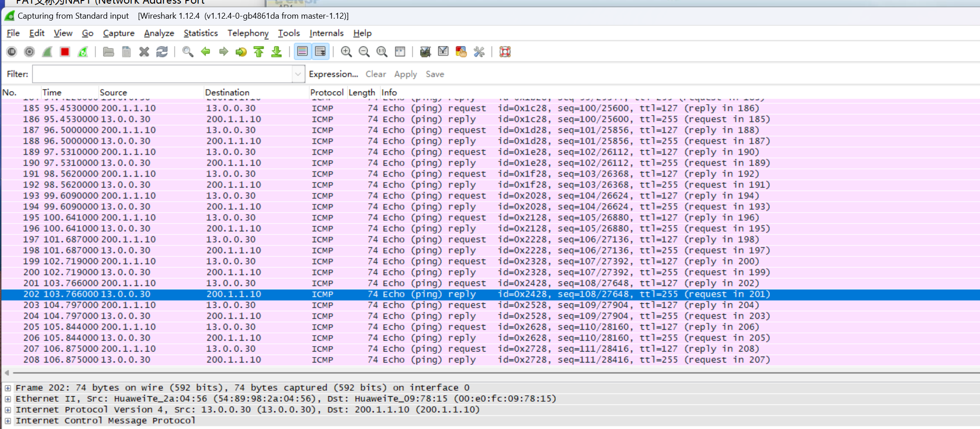The width and height of the screenshot is (980, 429).
Task: Go to packet number icon
Action: (241, 52)
